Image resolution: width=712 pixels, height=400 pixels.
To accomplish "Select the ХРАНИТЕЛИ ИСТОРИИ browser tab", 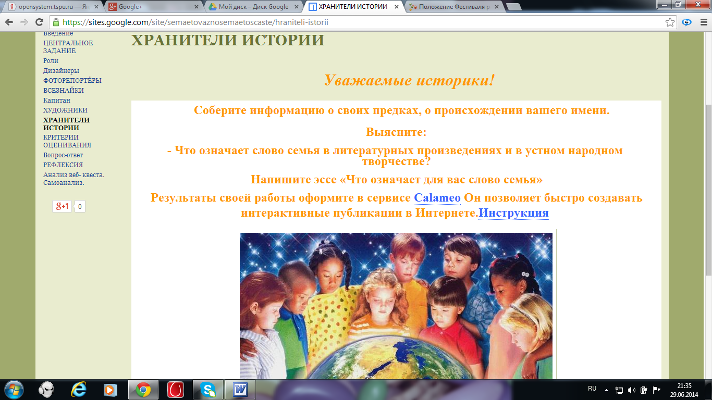I will 353,6.
